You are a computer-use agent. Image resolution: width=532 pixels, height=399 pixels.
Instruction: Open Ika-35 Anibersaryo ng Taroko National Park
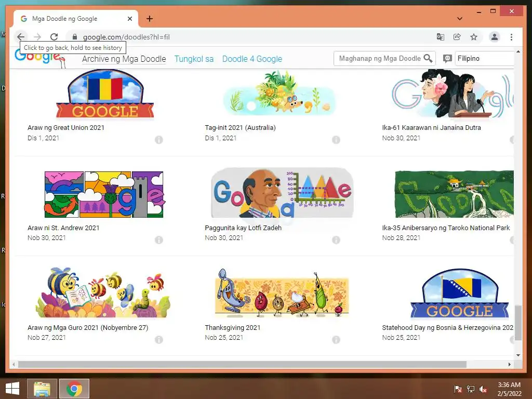pyautogui.click(x=446, y=228)
